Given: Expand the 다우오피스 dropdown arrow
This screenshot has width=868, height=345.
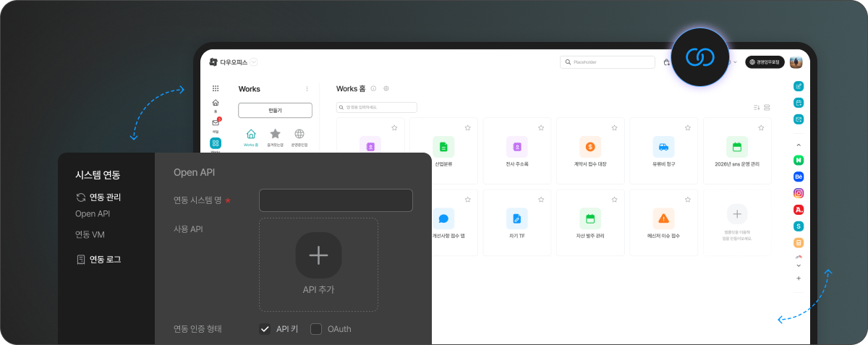Looking at the screenshot, I should (254, 62).
